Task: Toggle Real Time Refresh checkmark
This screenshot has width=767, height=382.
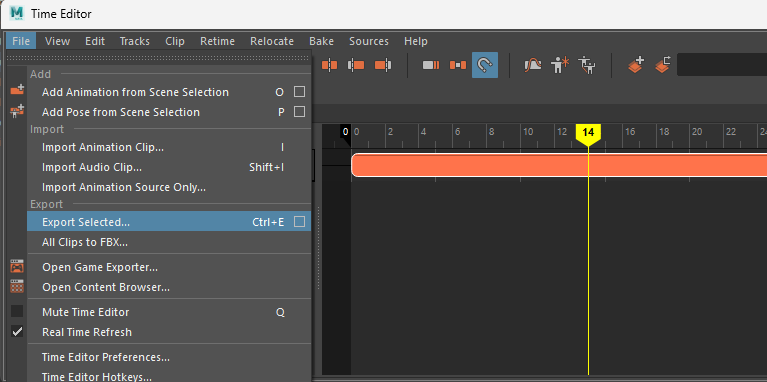Action: [x=17, y=332]
